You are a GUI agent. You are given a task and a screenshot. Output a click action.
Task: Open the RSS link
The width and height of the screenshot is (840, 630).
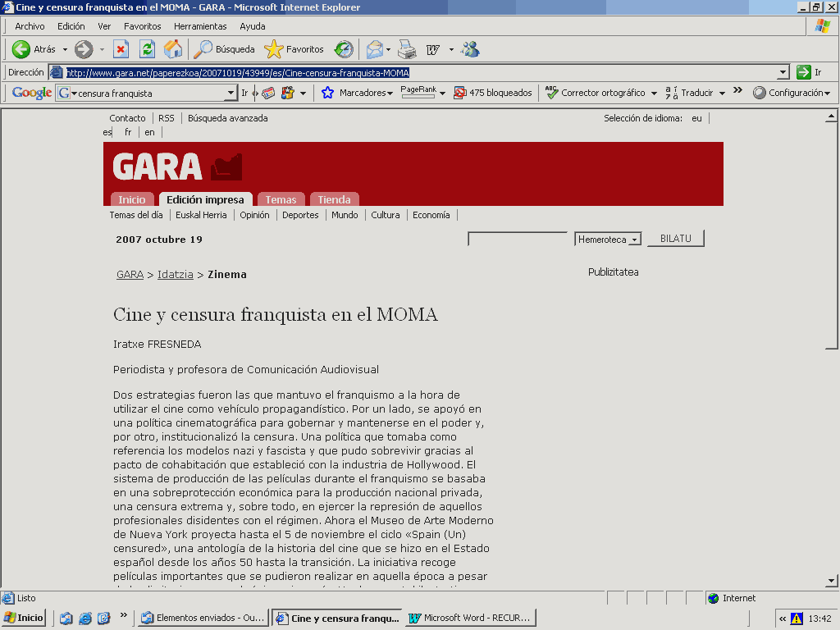(x=166, y=118)
